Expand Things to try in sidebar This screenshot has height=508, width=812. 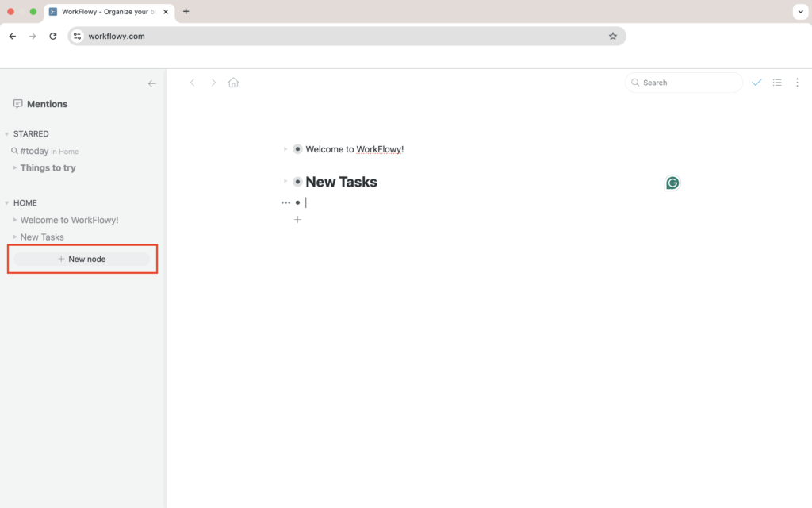pyautogui.click(x=14, y=167)
